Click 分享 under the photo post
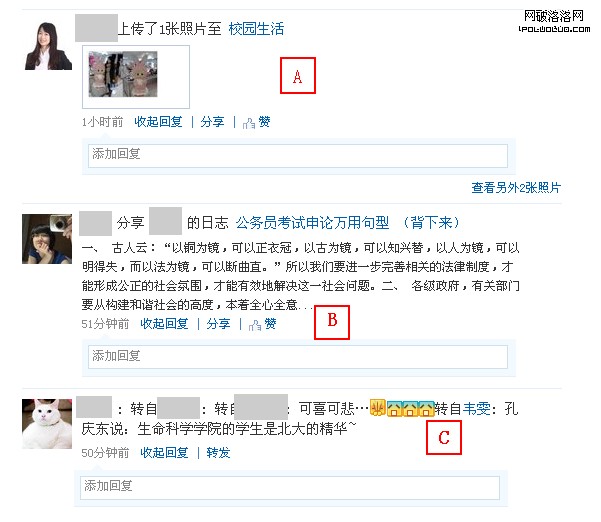Viewport: 601px width, 522px height. 212,122
